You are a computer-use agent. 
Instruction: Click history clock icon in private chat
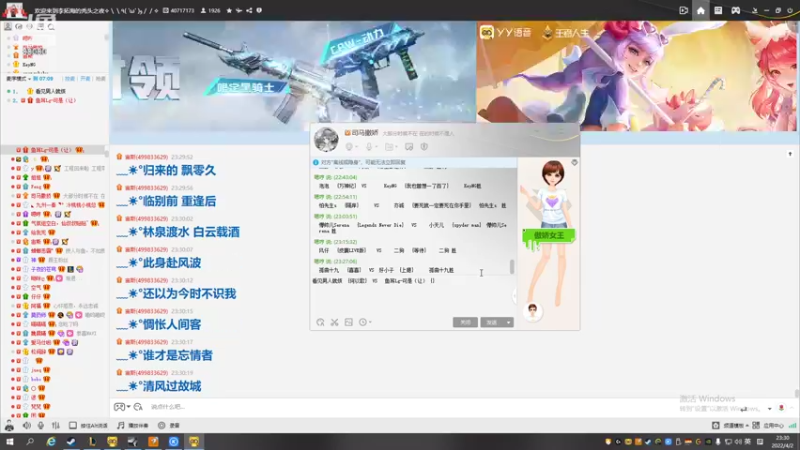click(x=362, y=322)
